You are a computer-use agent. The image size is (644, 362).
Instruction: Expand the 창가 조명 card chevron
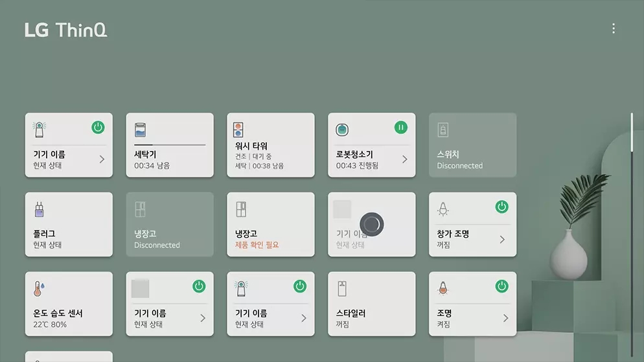[x=502, y=240]
